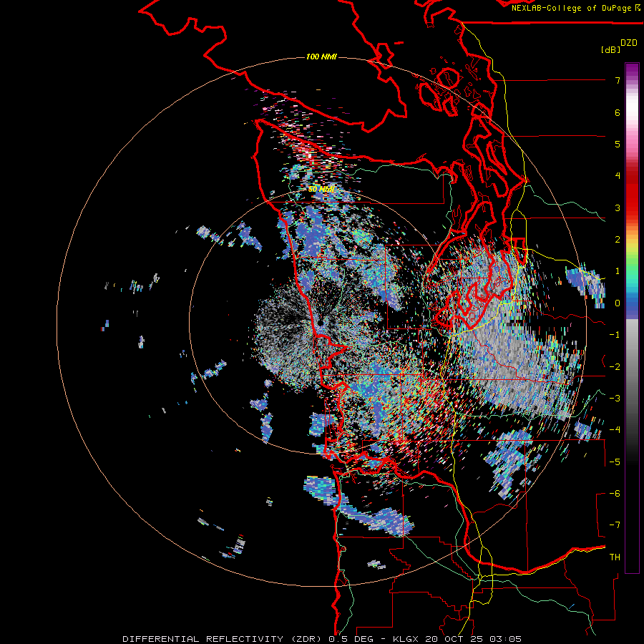Click the KLGX station identifier
The image size is (644, 644).
click(407, 639)
